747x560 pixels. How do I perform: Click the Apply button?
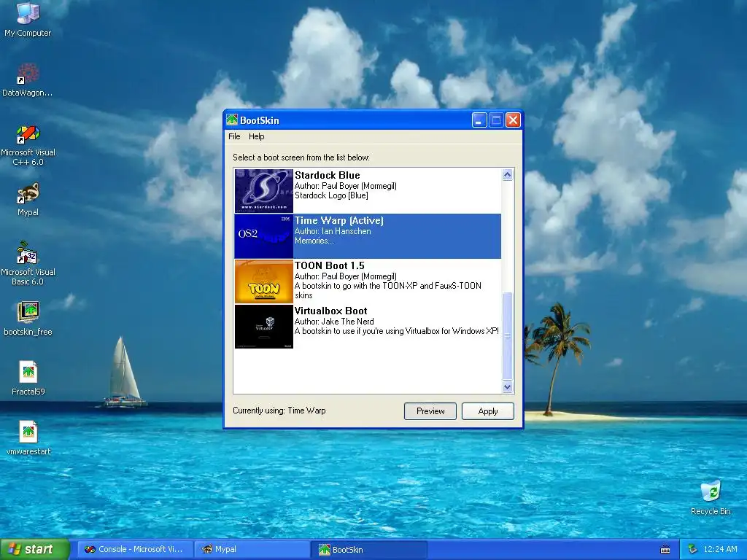point(488,411)
